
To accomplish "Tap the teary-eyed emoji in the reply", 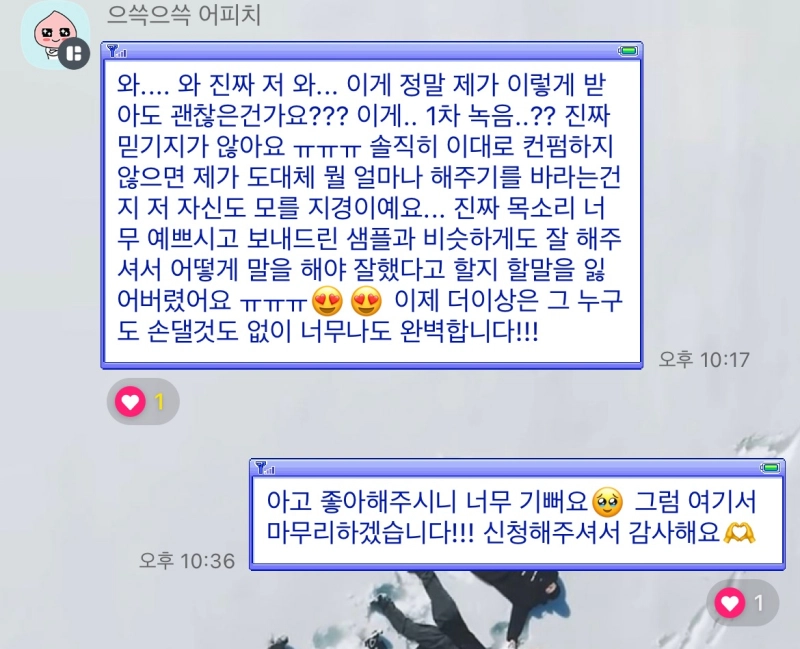I will [607, 502].
